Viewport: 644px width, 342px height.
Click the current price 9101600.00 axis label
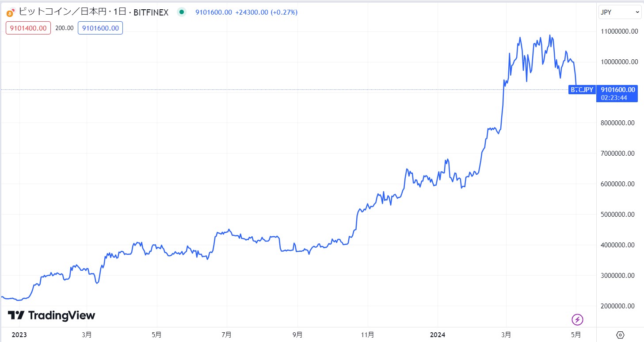[617, 90]
